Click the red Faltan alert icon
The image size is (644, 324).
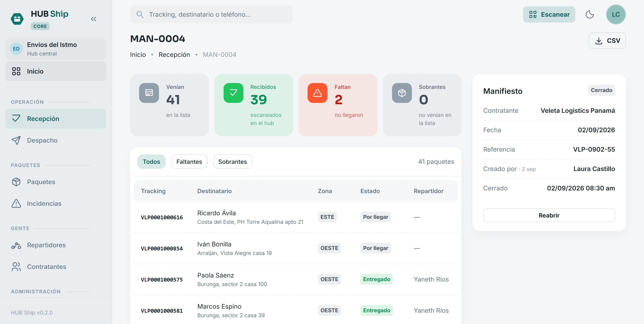tap(317, 93)
